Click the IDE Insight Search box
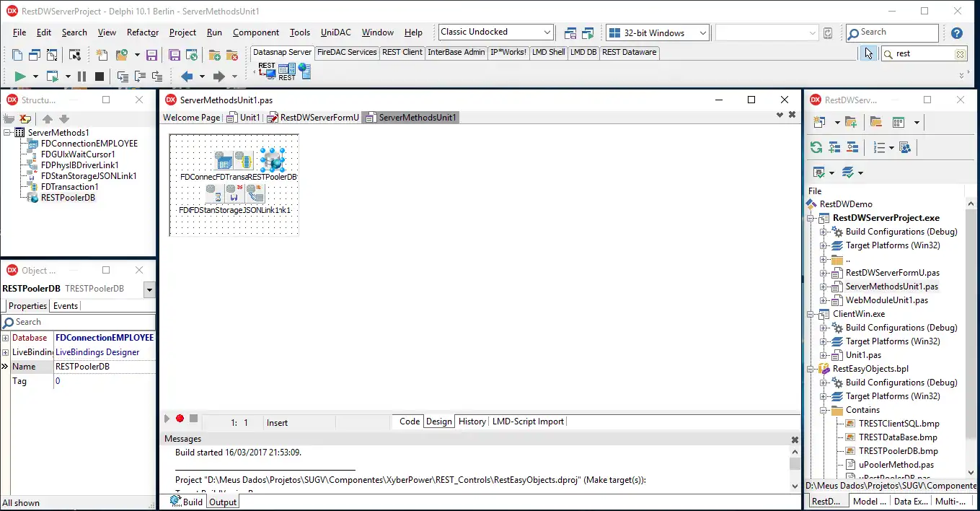 point(892,32)
